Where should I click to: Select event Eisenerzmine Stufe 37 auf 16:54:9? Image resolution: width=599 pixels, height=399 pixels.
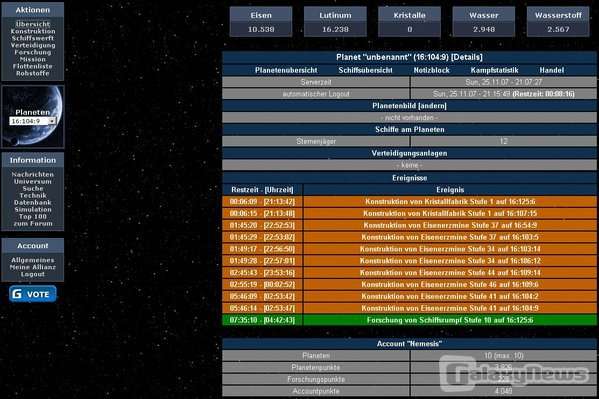(x=450, y=225)
